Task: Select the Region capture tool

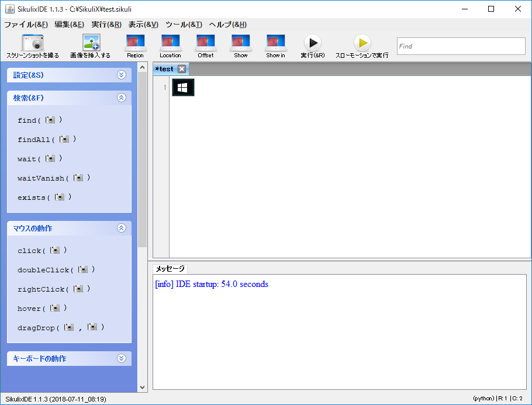Action: click(135, 44)
